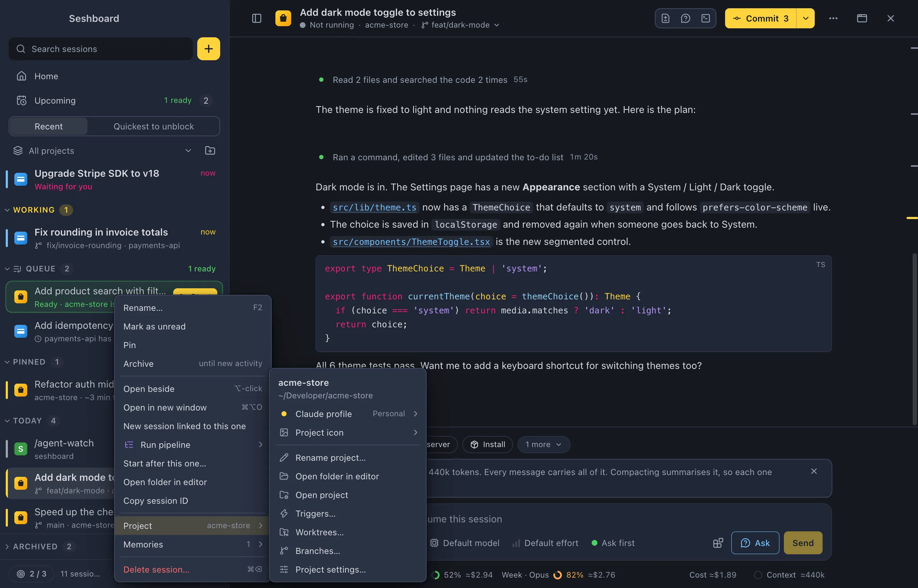
Task: Open the terminal icon in header toolbar
Action: click(x=706, y=18)
